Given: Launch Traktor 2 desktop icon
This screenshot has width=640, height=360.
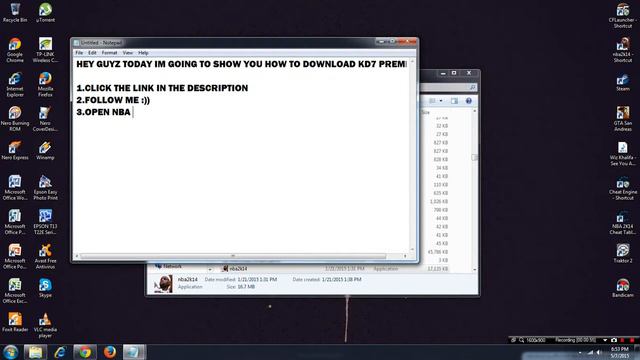Looking at the screenshot, I should (623, 253).
